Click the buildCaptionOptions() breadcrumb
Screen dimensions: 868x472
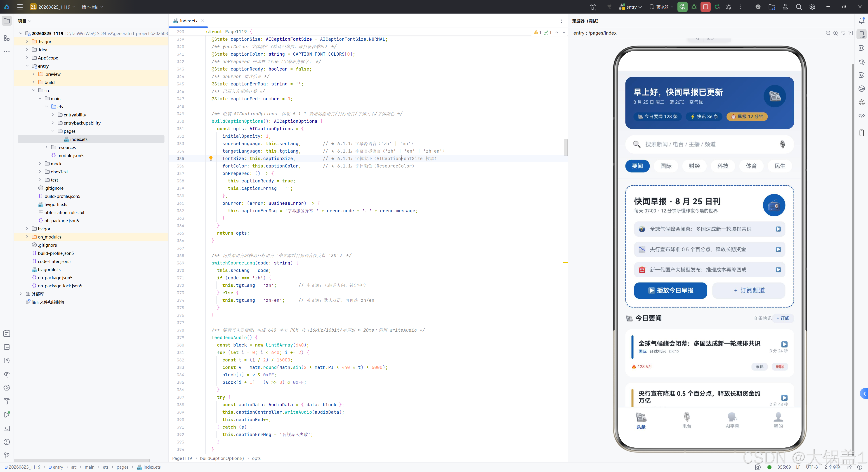point(222,458)
